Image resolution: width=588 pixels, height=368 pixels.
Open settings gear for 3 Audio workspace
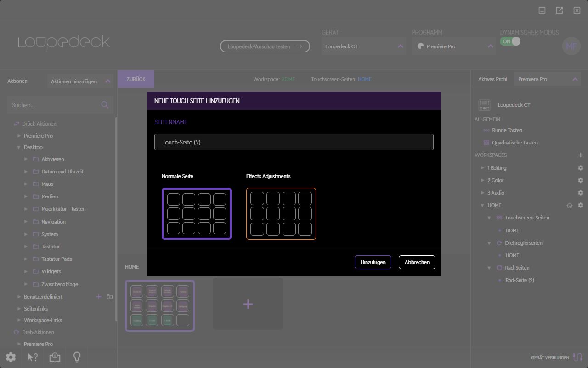pyautogui.click(x=581, y=193)
